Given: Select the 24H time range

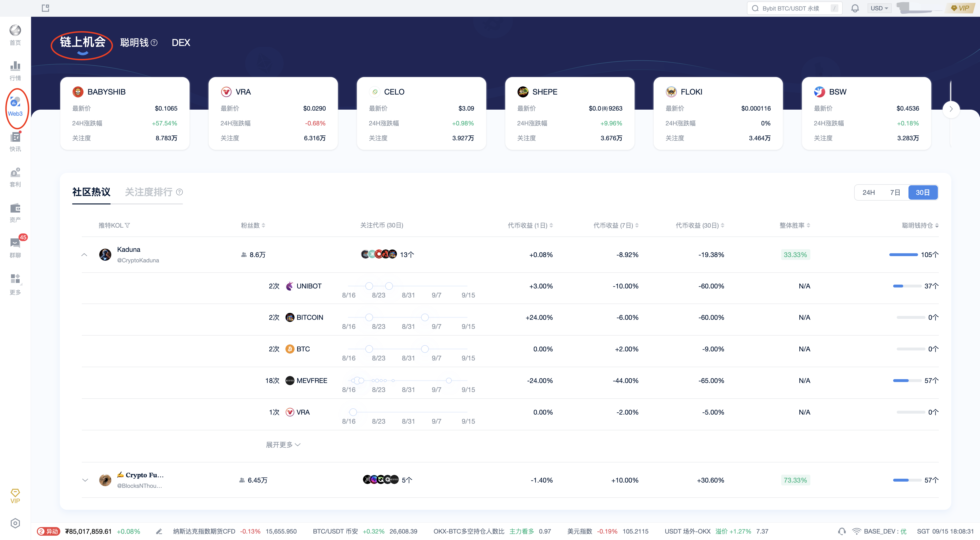Looking at the screenshot, I should point(869,192).
